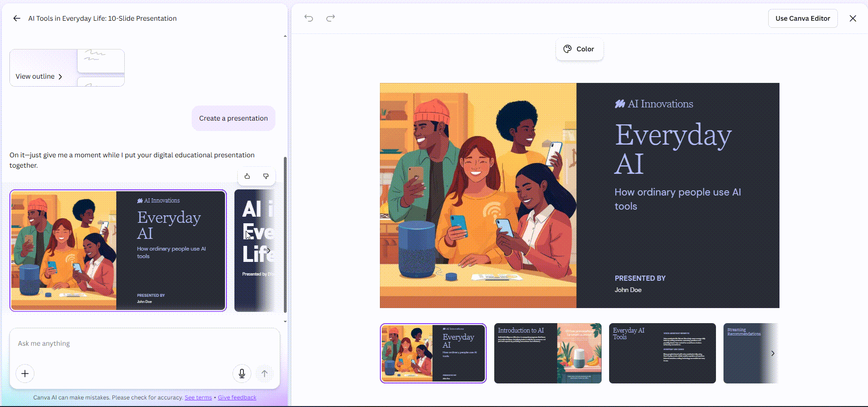Open the Give feedback link
868x407 pixels.
click(237, 398)
